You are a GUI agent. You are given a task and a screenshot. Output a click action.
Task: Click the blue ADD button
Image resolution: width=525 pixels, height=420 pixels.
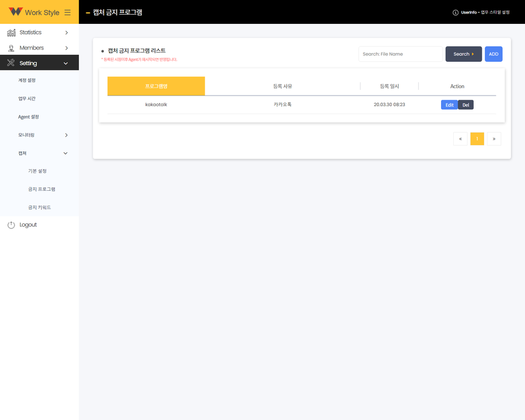pyautogui.click(x=494, y=54)
